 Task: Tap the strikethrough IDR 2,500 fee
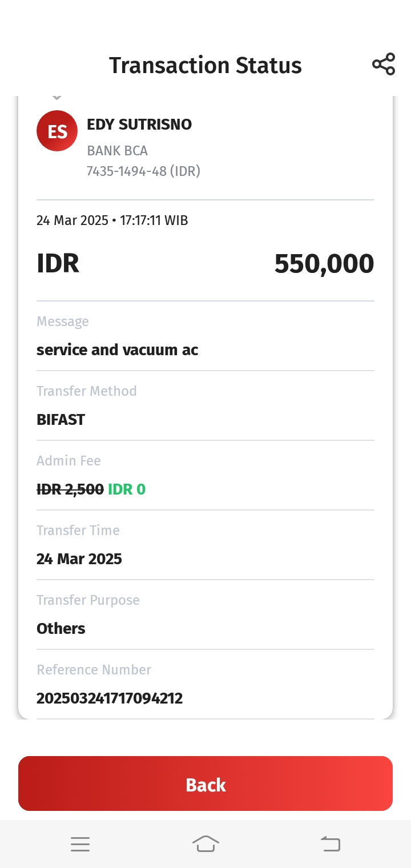pyautogui.click(x=70, y=489)
